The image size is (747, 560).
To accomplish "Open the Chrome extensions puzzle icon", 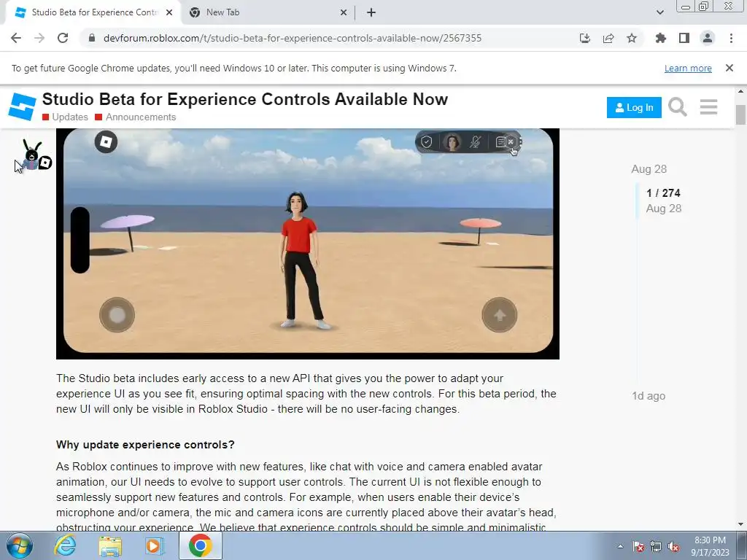I will click(x=661, y=38).
